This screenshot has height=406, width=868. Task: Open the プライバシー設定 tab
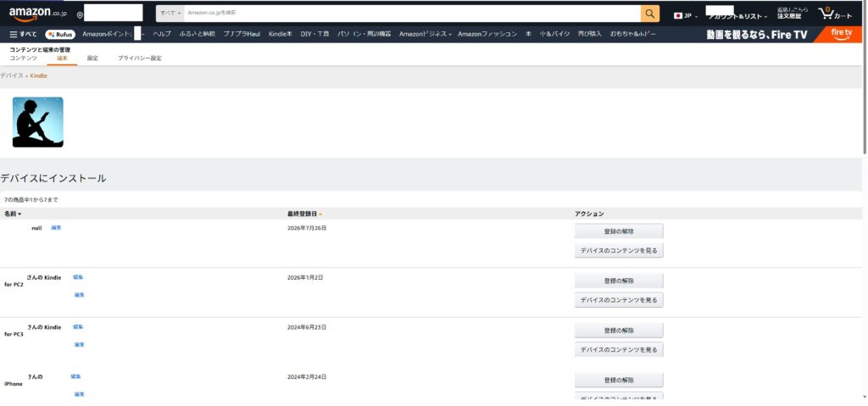[x=140, y=58]
